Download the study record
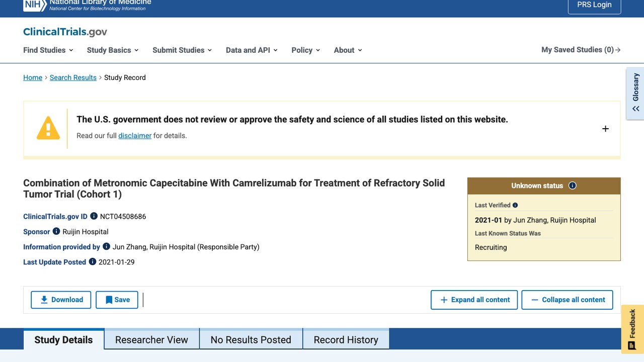The width and height of the screenshot is (644, 362). [61, 300]
